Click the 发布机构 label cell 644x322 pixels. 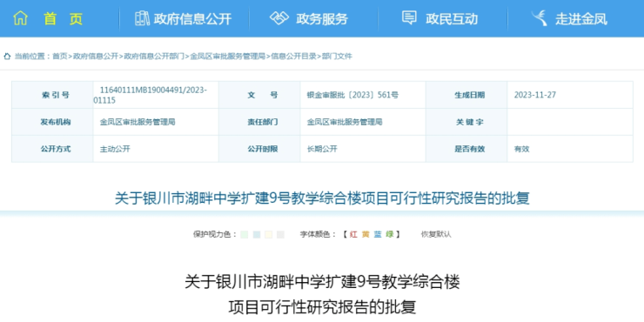[x=52, y=122]
